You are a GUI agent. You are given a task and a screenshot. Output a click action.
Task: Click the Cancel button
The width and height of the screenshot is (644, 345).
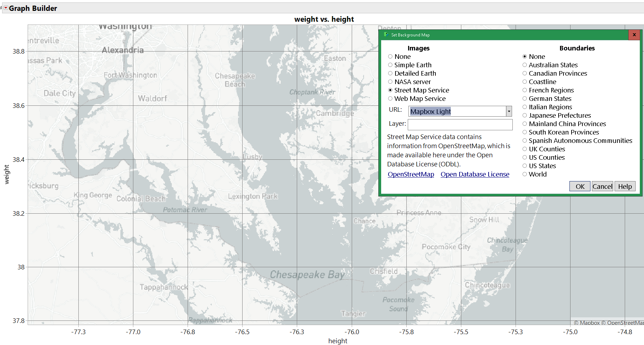coord(602,186)
